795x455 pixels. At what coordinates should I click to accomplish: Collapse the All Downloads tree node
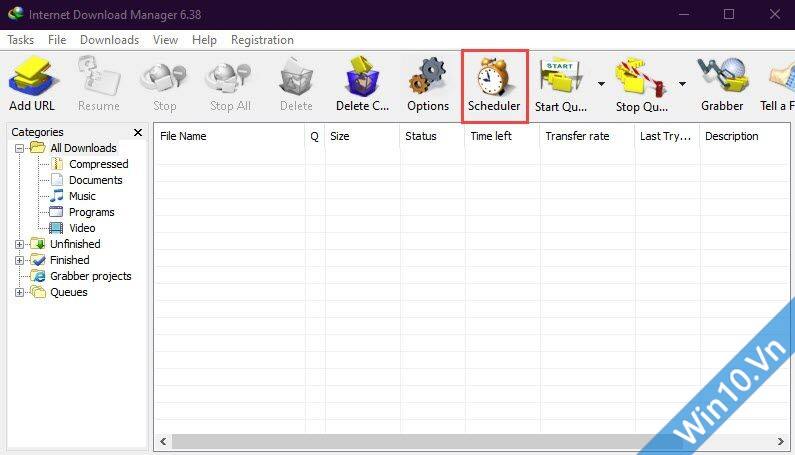(x=20, y=148)
